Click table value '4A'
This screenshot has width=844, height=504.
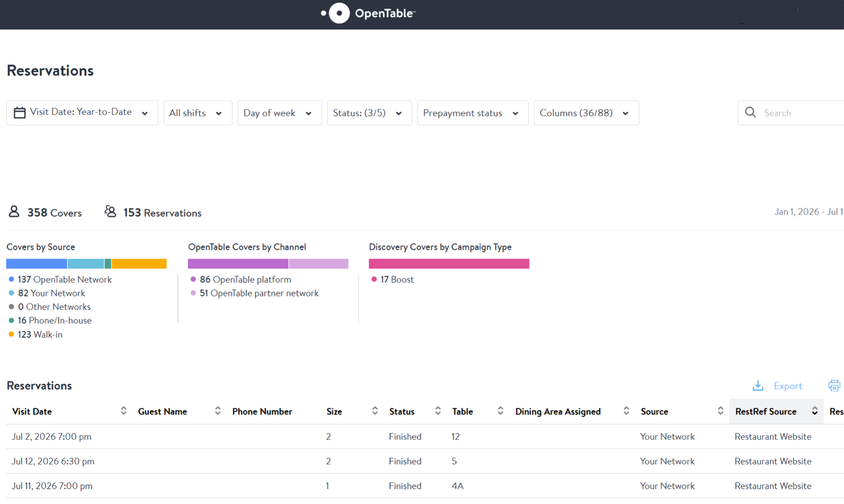click(458, 486)
